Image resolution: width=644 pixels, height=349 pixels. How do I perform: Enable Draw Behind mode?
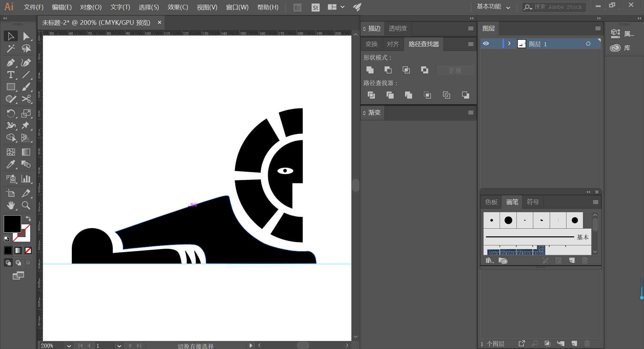coord(18,263)
